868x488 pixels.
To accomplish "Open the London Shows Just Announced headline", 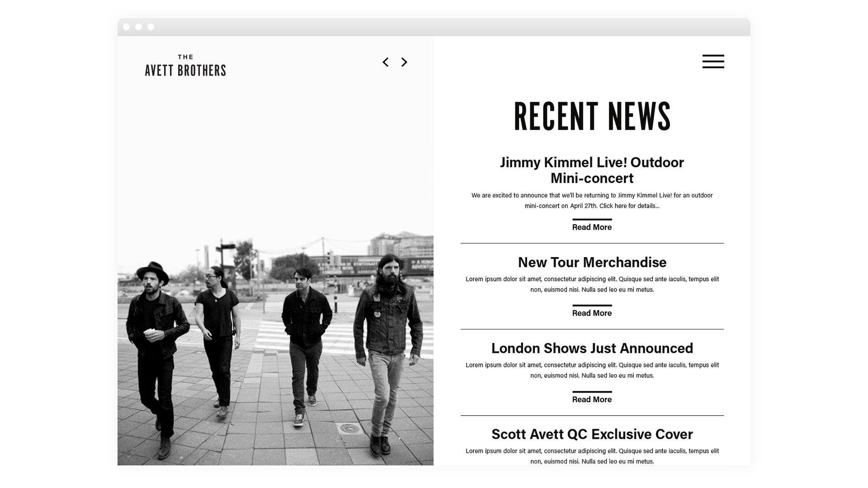I will click(592, 348).
